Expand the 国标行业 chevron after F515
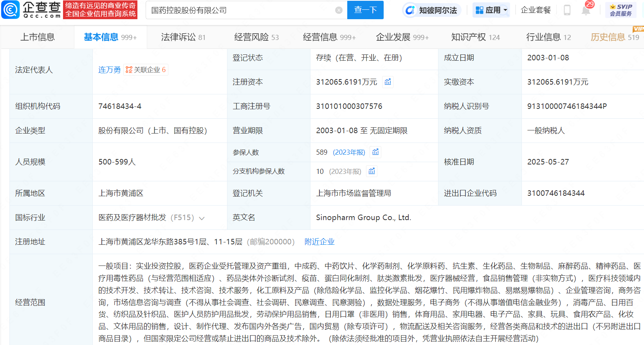The width and height of the screenshot is (644, 345). point(202,218)
